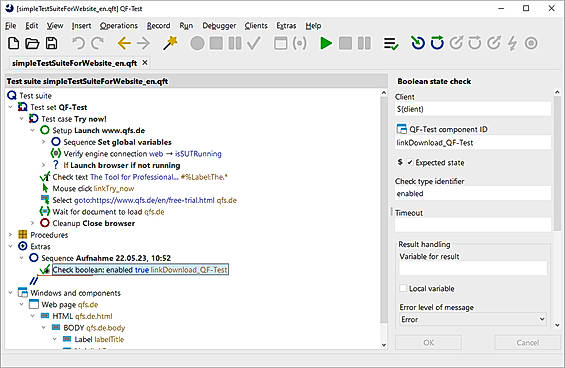The height and width of the screenshot is (368, 565).
Task: Toggle the Expected state checkbox
Action: tap(410, 163)
